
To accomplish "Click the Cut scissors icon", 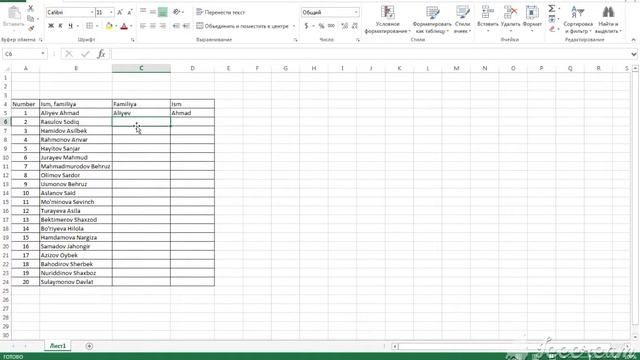I will tap(31, 8).
